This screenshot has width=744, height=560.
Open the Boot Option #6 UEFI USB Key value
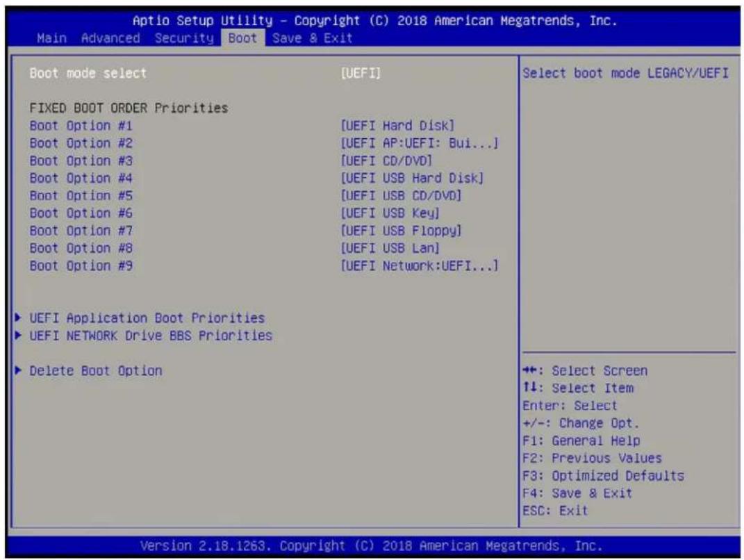click(390, 213)
